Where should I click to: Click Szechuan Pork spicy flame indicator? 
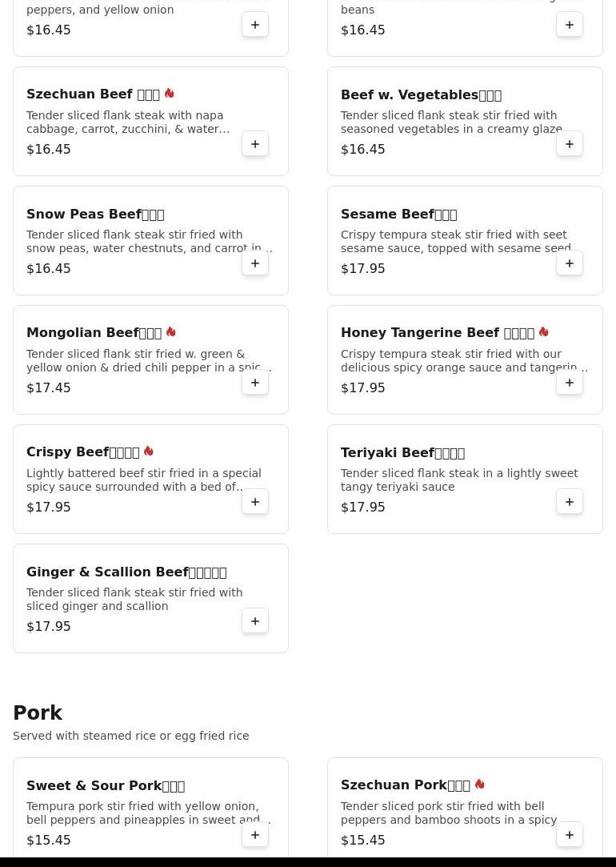coord(479,785)
